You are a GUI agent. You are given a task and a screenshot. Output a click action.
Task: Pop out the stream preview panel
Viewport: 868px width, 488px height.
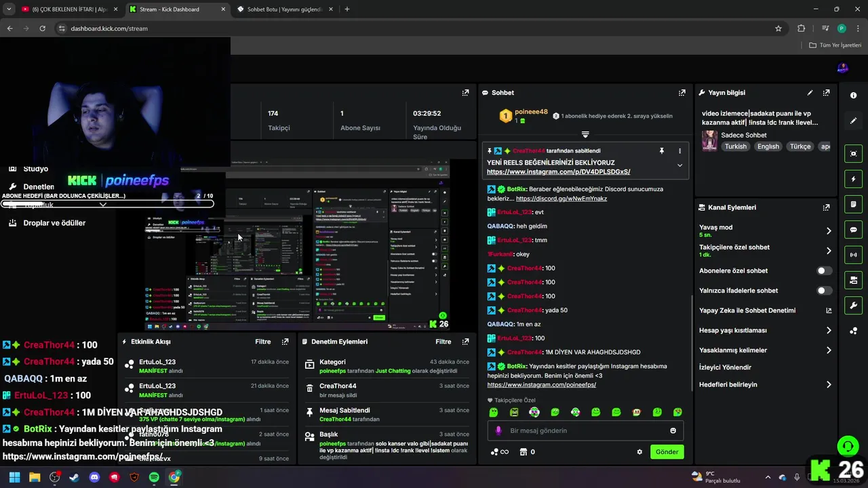click(x=465, y=93)
